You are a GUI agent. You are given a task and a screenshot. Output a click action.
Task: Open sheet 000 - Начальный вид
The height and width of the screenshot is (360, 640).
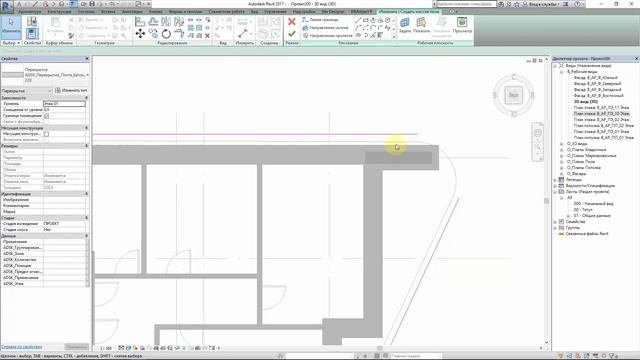pyautogui.click(x=593, y=204)
